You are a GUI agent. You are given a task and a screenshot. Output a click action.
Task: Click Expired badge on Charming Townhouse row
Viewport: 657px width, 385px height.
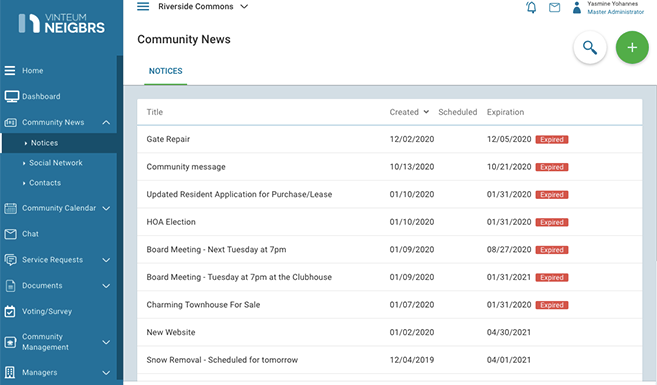coord(552,305)
